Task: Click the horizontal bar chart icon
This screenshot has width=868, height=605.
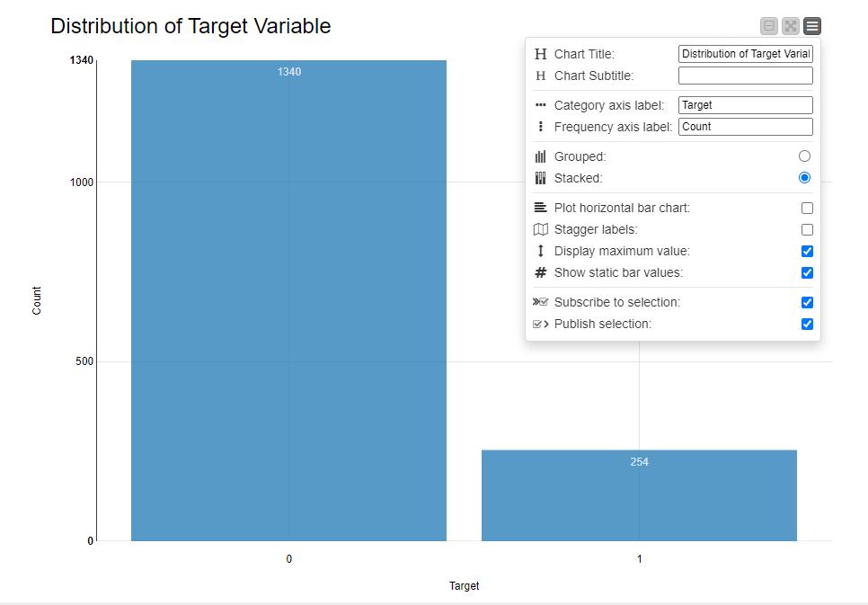Action: tap(540, 208)
